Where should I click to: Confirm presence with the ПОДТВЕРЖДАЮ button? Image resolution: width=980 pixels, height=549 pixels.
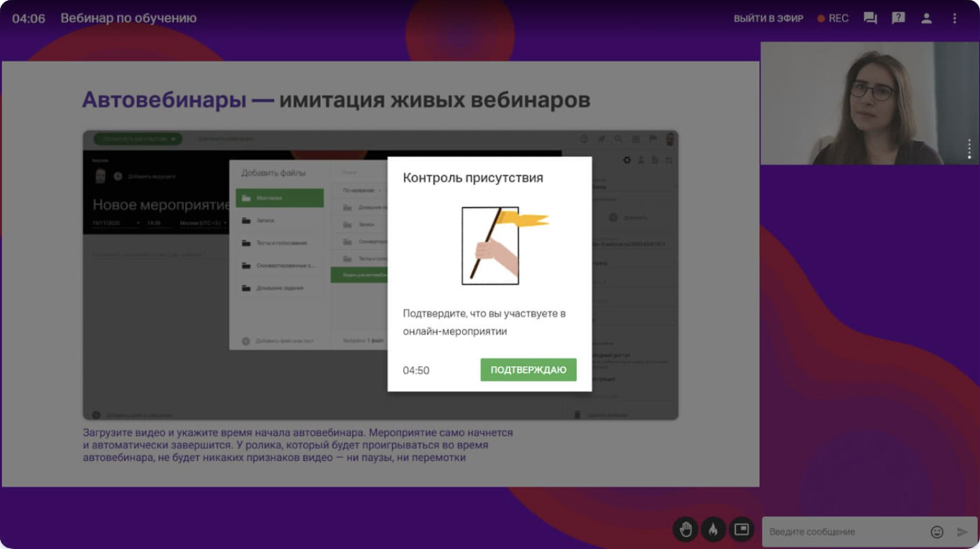[x=528, y=370]
